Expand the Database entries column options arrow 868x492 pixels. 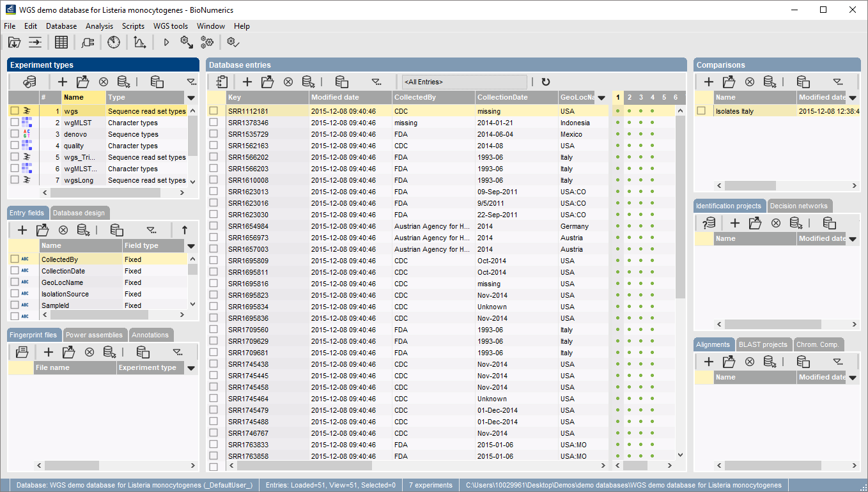coord(601,98)
